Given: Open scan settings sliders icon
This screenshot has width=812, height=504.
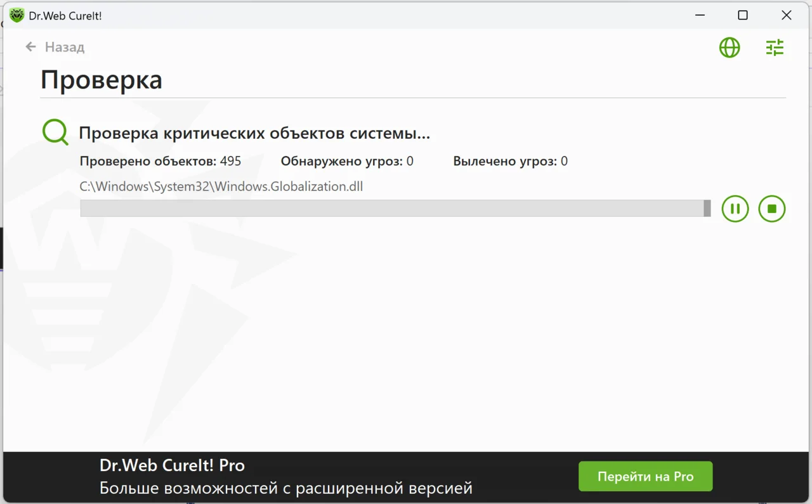Looking at the screenshot, I should click(x=775, y=48).
